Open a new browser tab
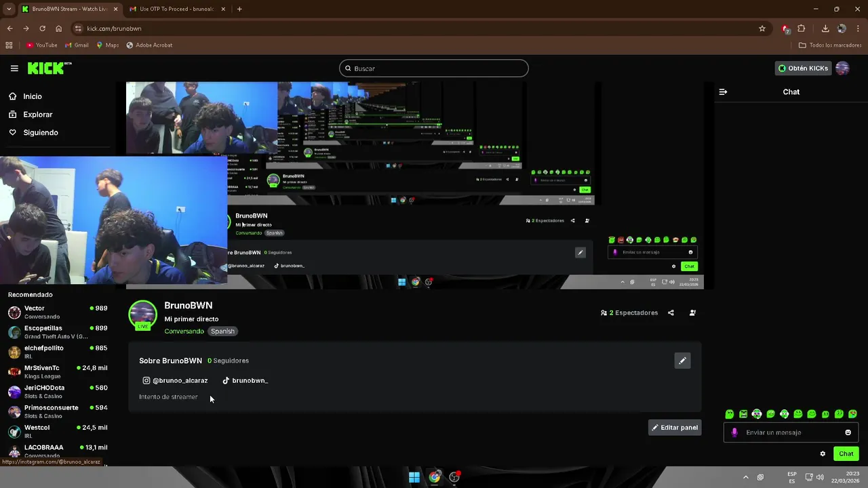This screenshot has width=868, height=488. [239, 9]
